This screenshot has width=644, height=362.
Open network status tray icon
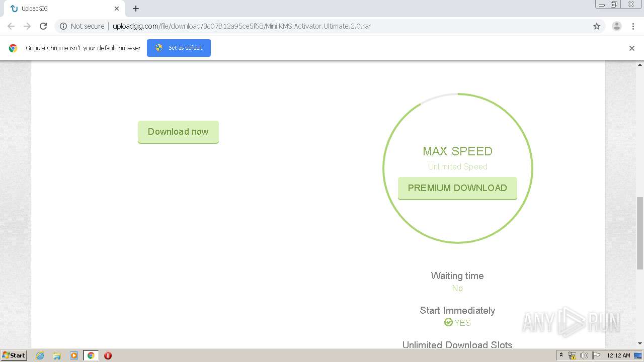coord(572,355)
